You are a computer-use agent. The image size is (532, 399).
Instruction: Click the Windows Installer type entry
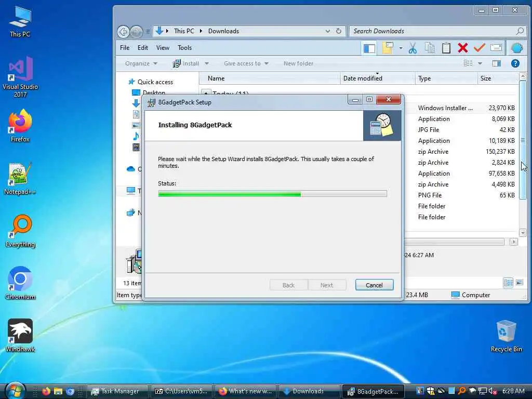point(445,108)
